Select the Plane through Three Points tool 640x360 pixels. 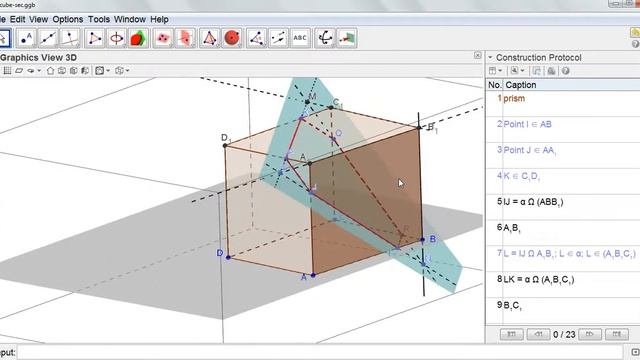(x=163, y=38)
